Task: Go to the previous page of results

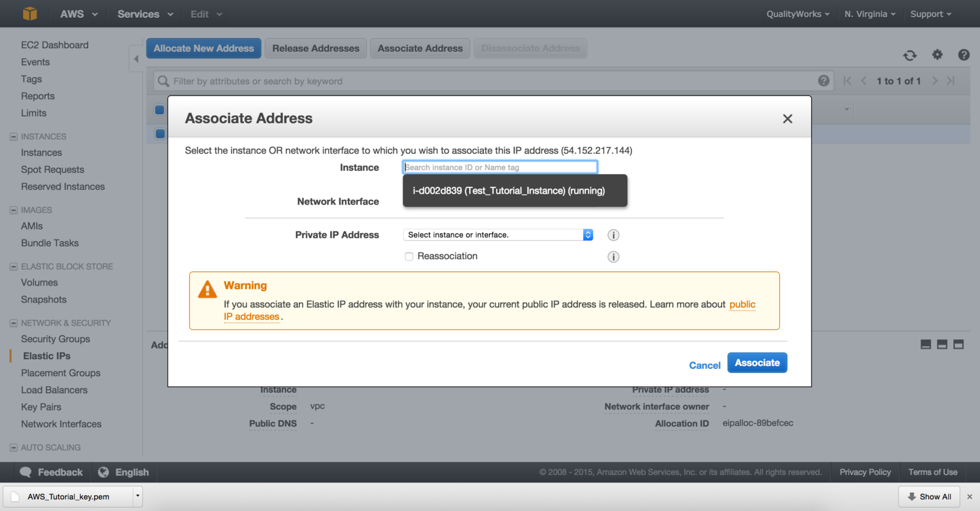Action: [x=864, y=81]
